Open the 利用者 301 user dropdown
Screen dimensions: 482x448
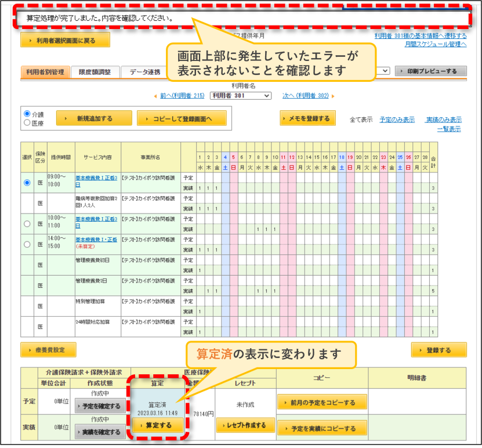241,96
